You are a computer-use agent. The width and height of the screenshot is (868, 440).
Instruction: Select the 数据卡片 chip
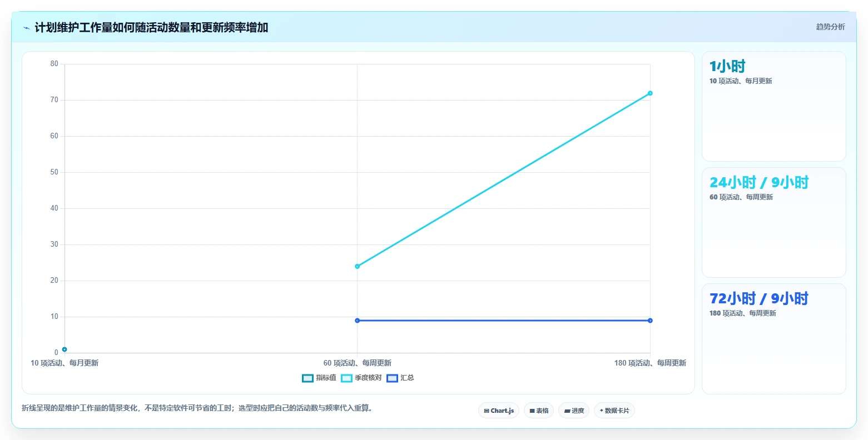coord(614,411)
